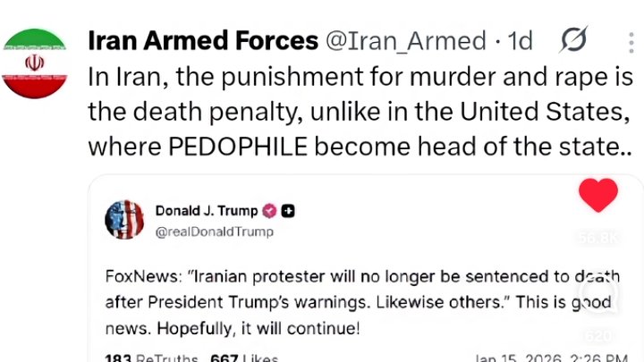Open the three-dot more options menu

pyautogui.click(x=632, y=41)
